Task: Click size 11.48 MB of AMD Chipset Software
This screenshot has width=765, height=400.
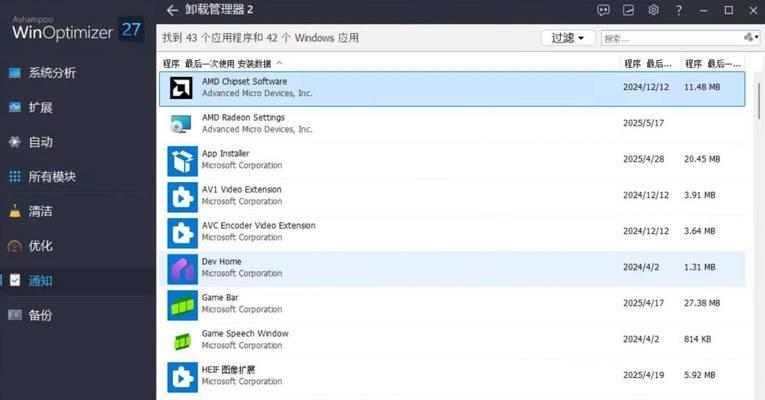Action: click(702, 87)
